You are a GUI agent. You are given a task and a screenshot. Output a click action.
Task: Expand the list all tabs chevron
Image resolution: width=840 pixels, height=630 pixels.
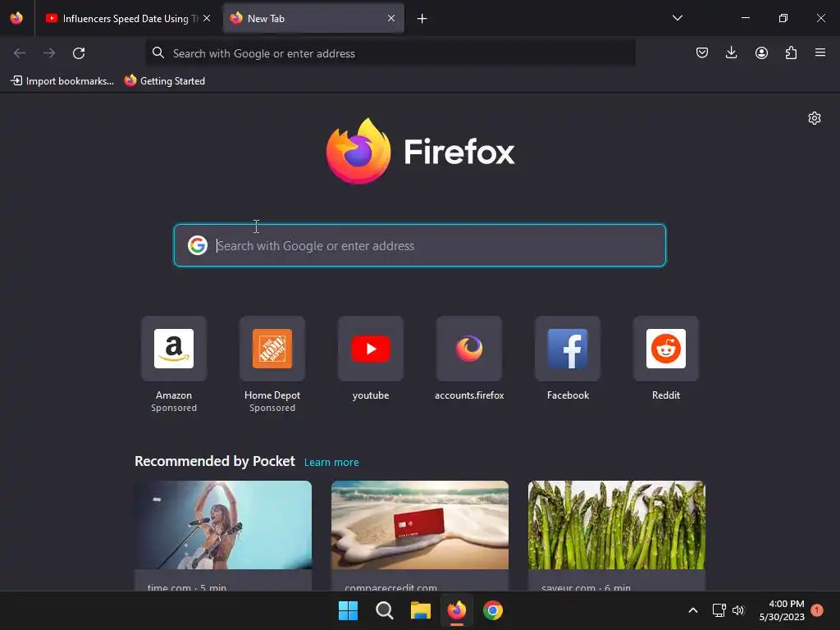[x=677, y=18]
